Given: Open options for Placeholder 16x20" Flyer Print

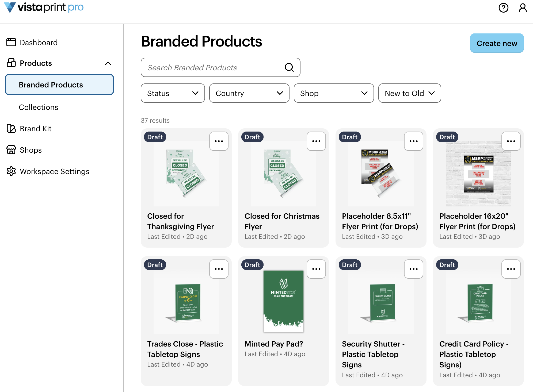Looking at the screenshot, I should click(x=511, y=141).
